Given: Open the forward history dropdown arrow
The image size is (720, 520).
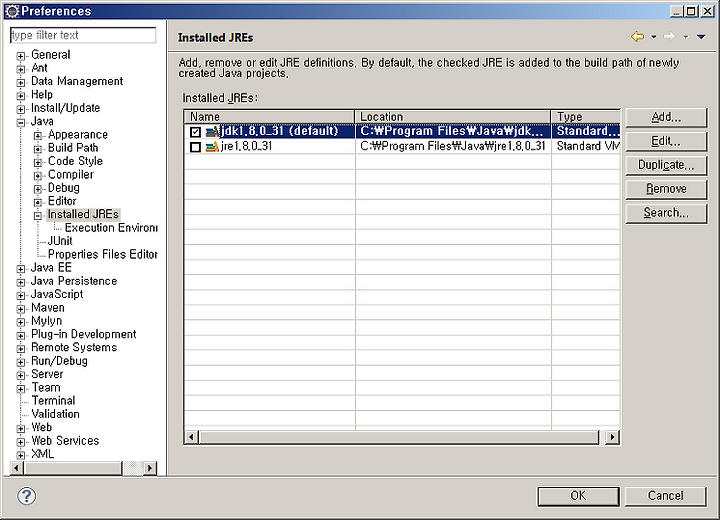Looking at the screenshot, I should click(686, 37).
